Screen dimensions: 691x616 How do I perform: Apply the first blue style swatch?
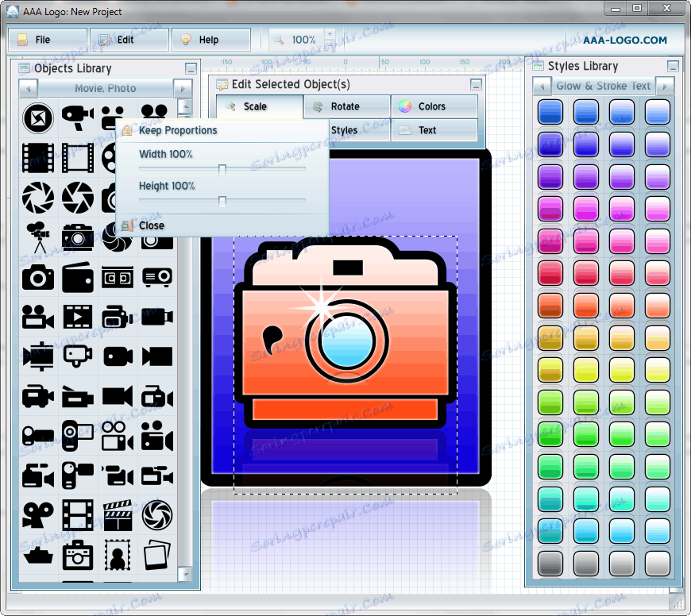pyautogui.click(x=550, y=112)
